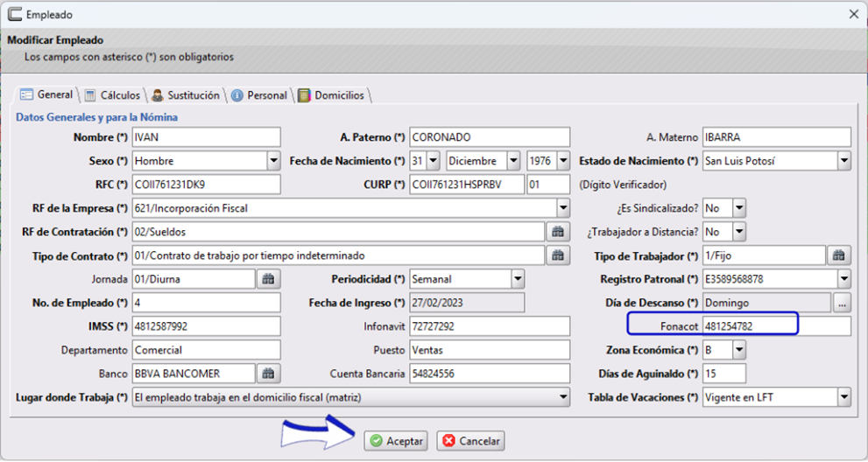Image resolution: width=868 pixels, height=462 pixels.
Task: Switch to the General tab
Action: pyautogui.click(x=46, y=94)
